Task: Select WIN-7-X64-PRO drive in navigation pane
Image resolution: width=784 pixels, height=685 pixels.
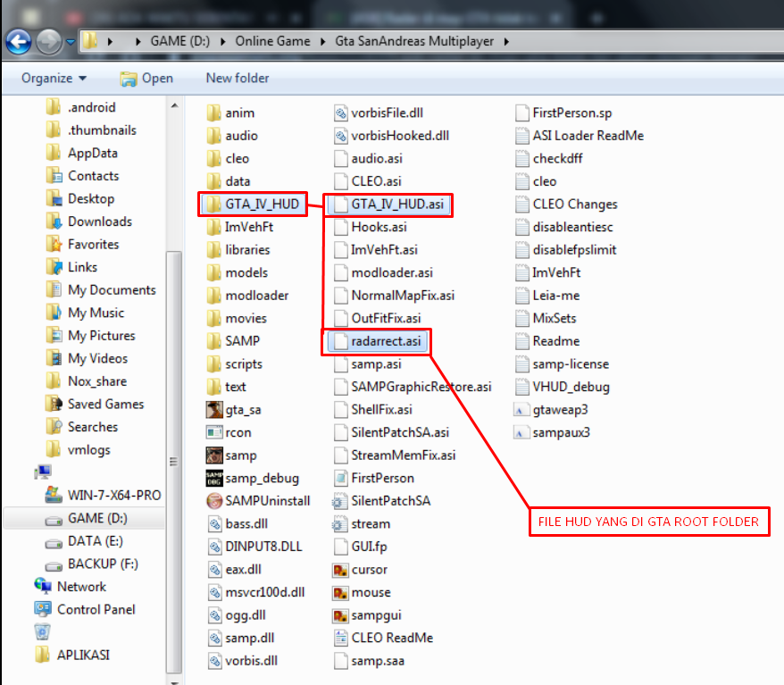Action: pos(103,495)
